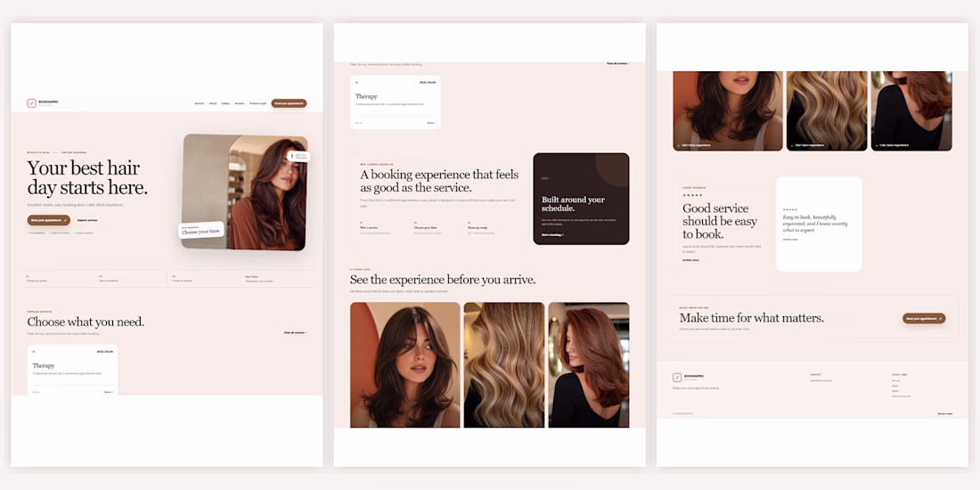Click 'Book your appointment' beside 'Make time for what matters'
This screenshot has width=980, height=490.
(924, 318)
